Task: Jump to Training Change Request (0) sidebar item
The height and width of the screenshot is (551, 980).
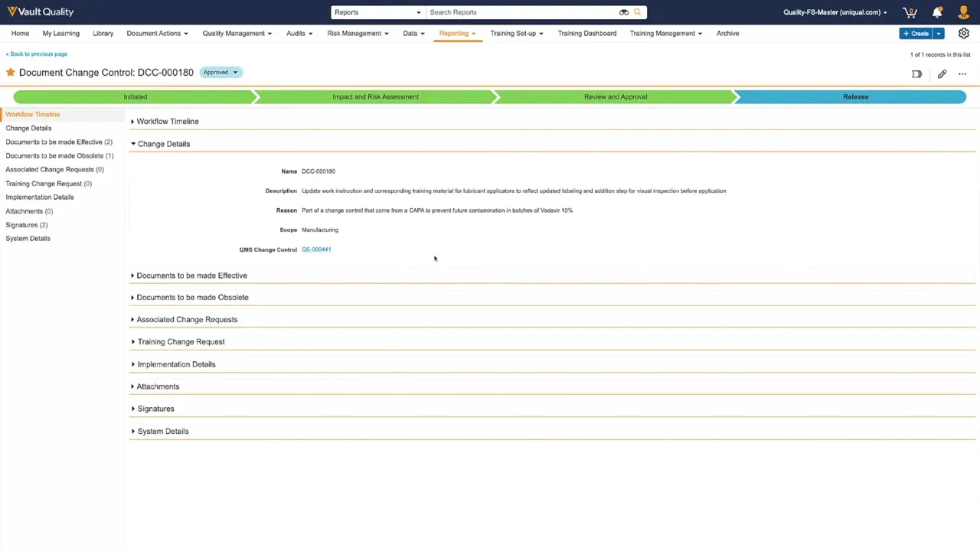Action: click(48, 184)
